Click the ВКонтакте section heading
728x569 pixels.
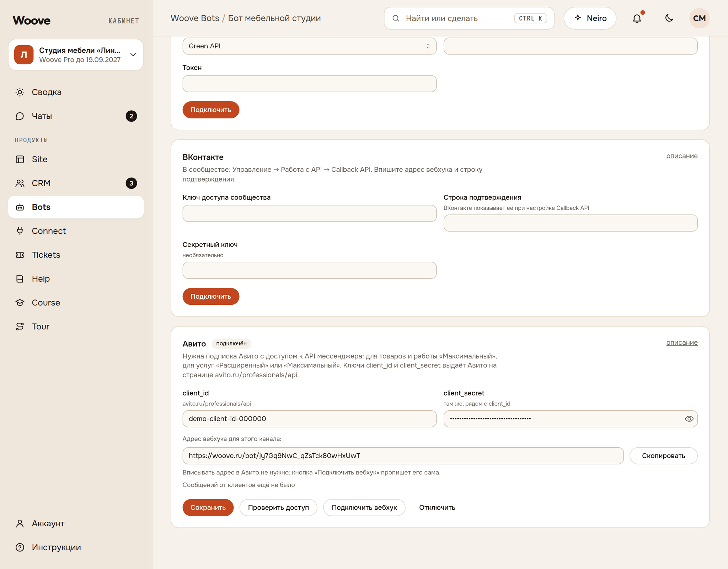(x=203, y=157)
